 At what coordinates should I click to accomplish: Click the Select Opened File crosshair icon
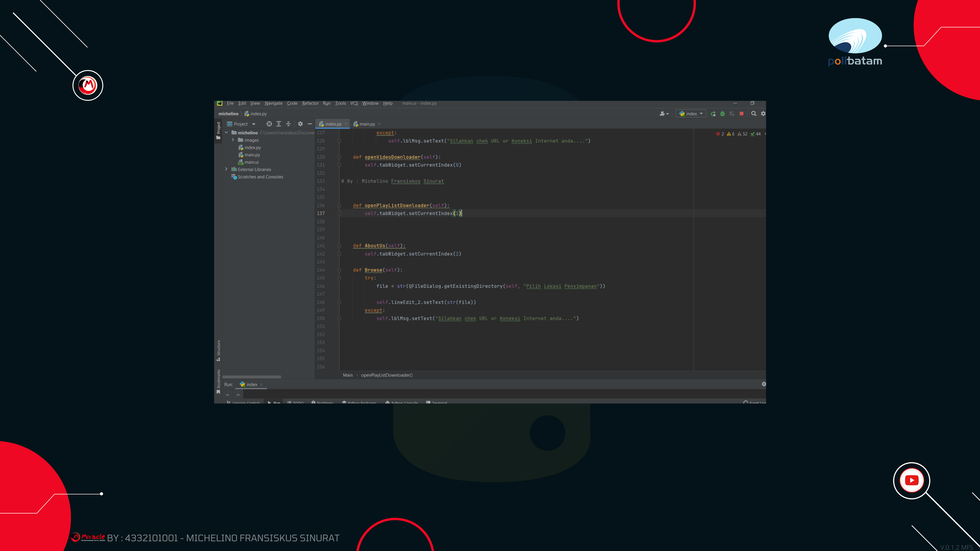269,124
